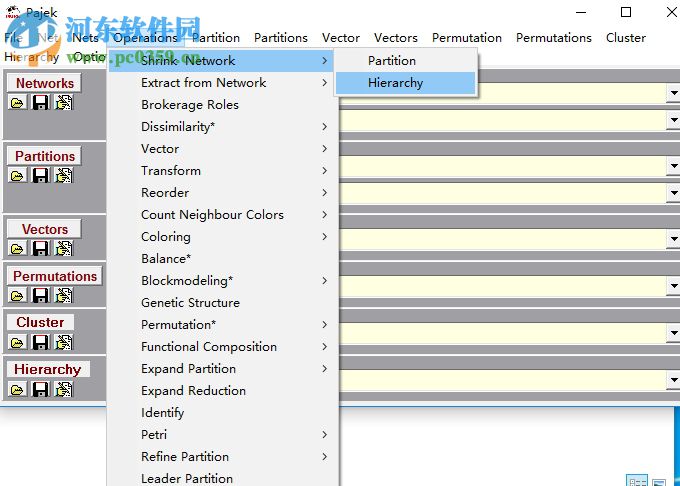Open Permutation* submenu
680x486 pixels.
(223, 325)
